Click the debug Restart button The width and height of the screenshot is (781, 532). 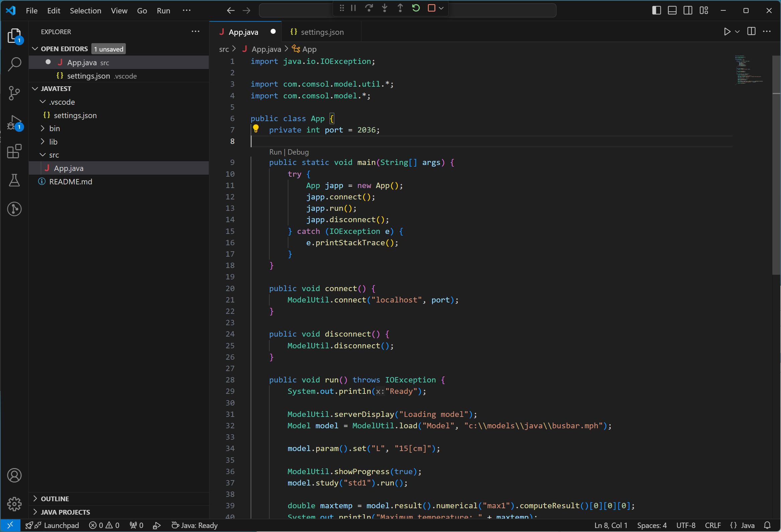click(x=416, y=8)
